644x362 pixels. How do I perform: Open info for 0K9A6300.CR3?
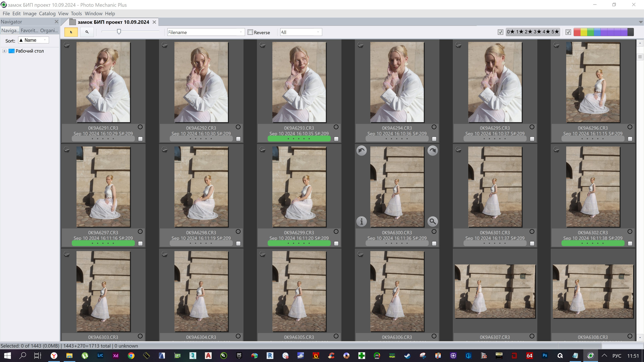(x=361, y=221)
